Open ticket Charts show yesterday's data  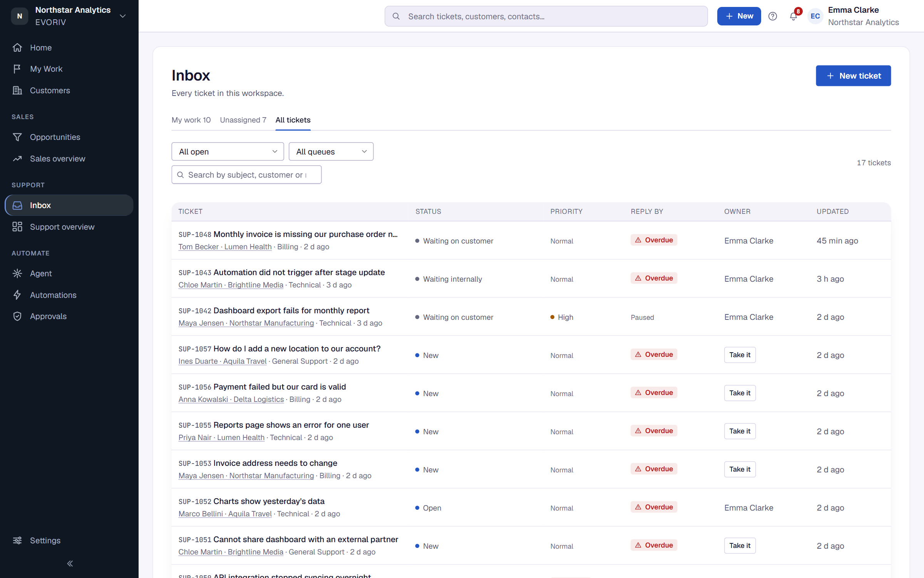point(269,501)
